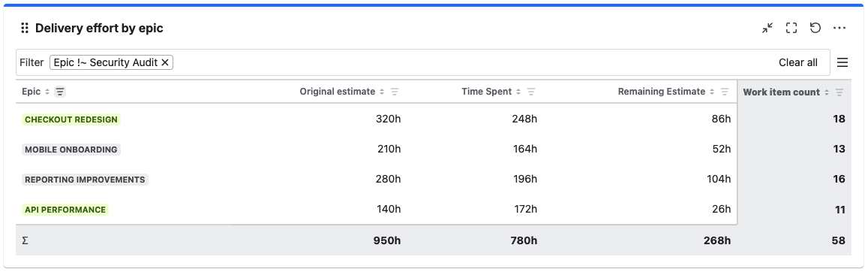Click the 950h total original estimate
The image size is (868, 272).
387,240
